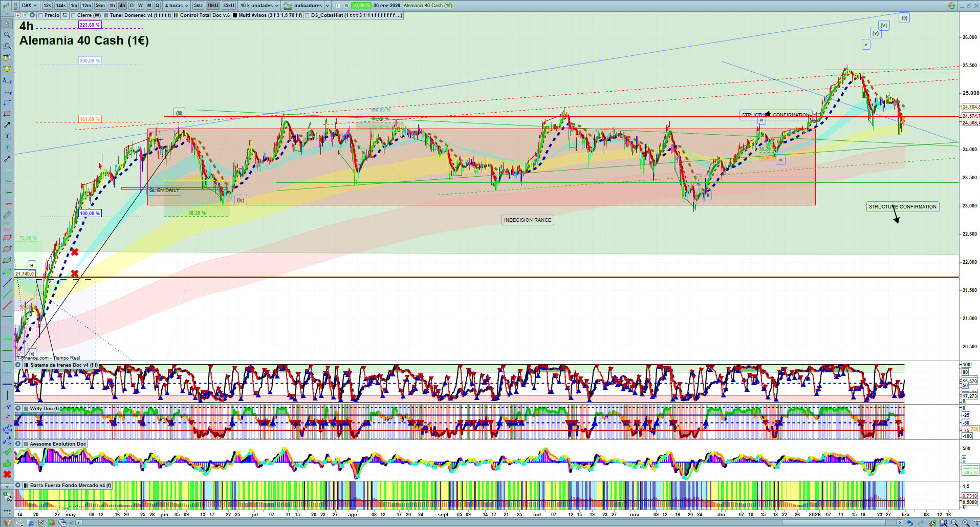980x527 pixels.
Task: Click the zoom-in magnifier in bottom bar
Action: [966, 523]
